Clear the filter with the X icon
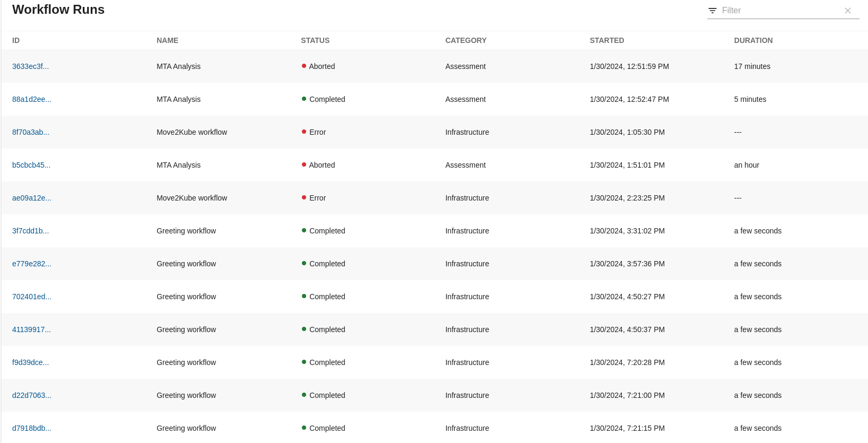 coord(848,11)
